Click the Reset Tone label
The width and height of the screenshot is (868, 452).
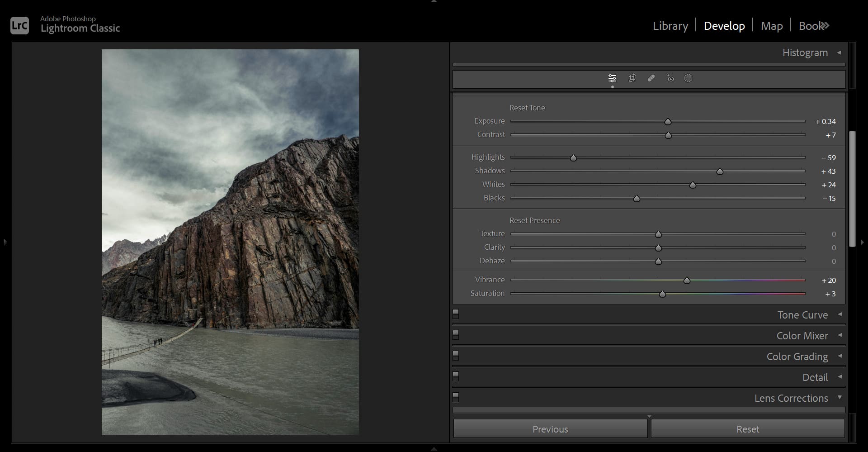[527, 108]
